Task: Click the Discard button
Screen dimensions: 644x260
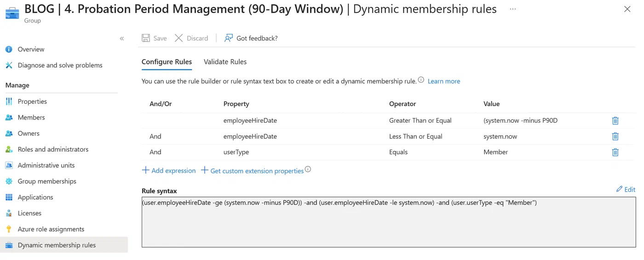Action: [191, 38]
